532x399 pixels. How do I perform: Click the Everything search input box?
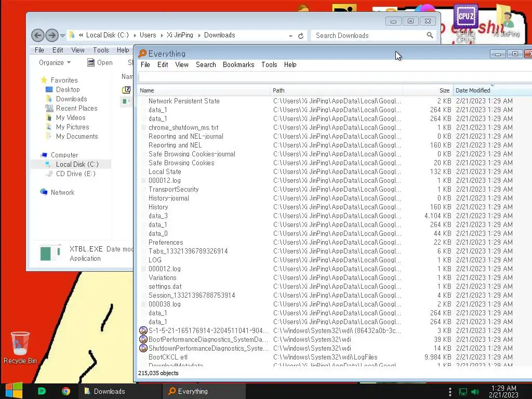[335, 77]
